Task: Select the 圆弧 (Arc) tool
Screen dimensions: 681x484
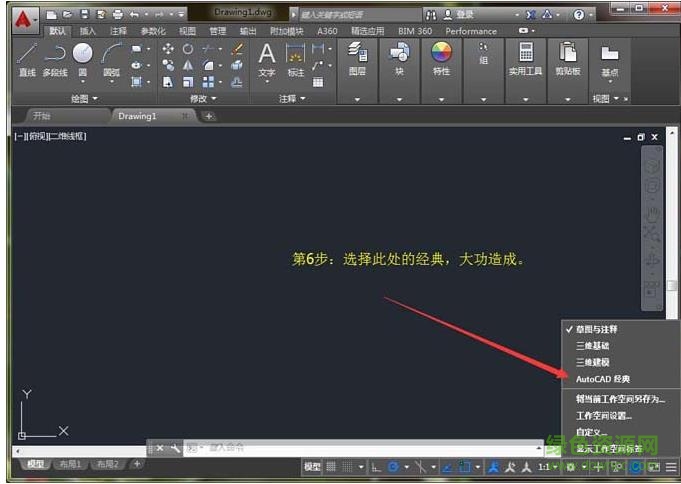Action: coord(112,59)
